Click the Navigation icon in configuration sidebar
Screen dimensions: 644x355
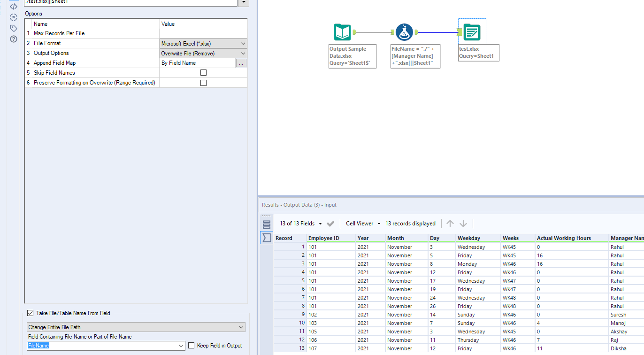(14, 17)
